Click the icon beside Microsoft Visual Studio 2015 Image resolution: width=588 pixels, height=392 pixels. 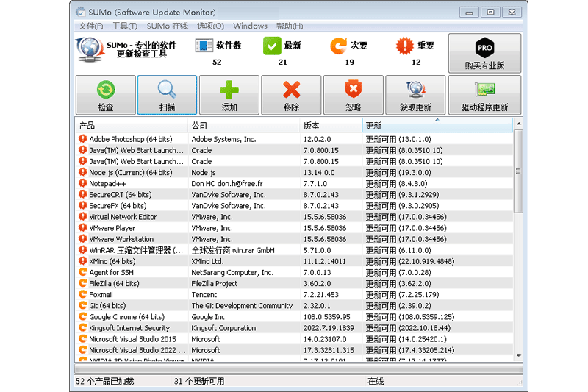82,339
